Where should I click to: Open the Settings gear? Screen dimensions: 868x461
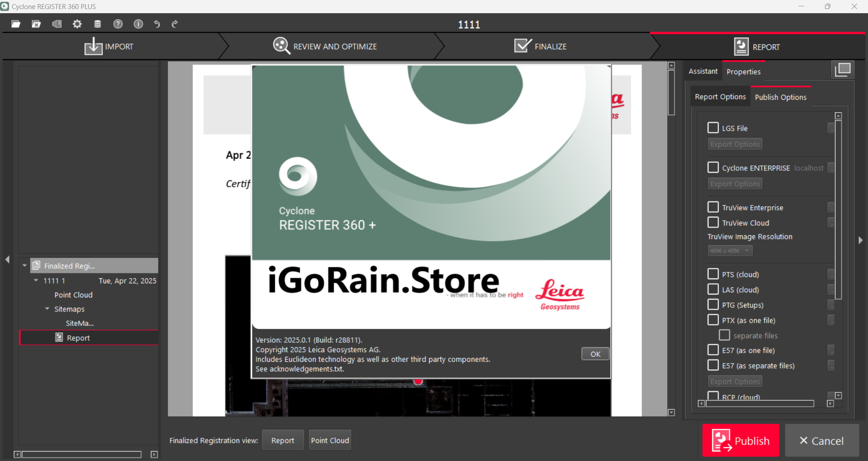77,24
